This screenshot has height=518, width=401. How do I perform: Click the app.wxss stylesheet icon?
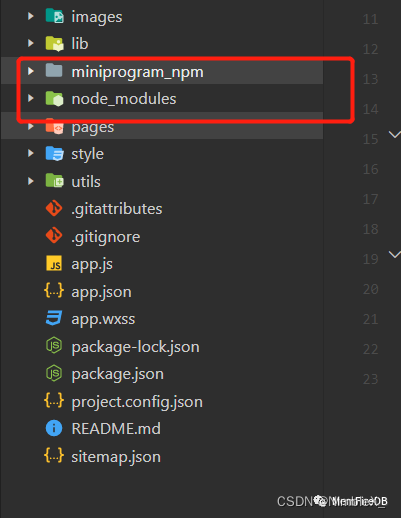[54, 318]
